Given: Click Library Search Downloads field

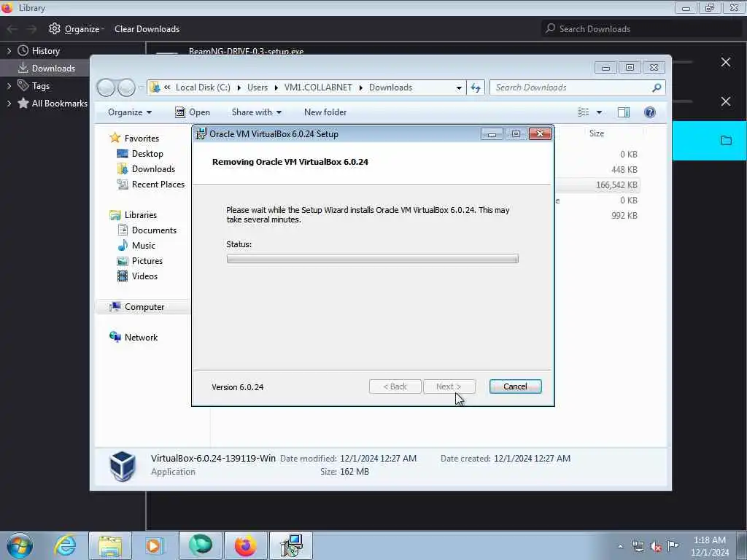Looking at the screenshot, I should [x=642, y=29].
